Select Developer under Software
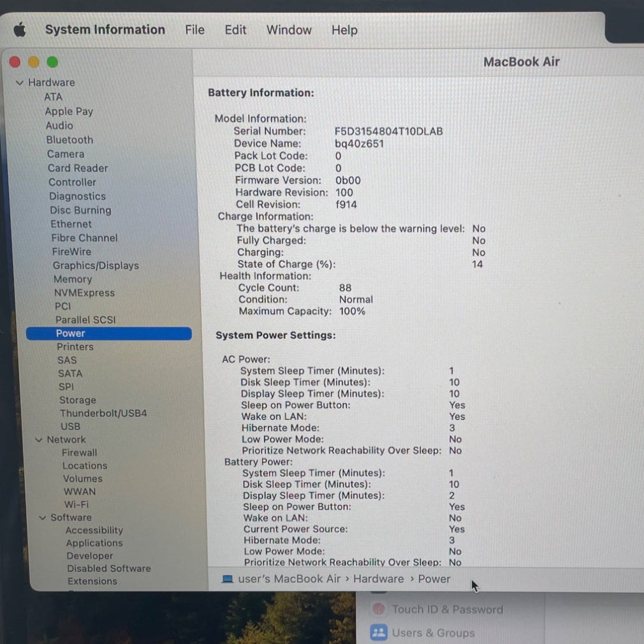Viewport: 644px width, 644px height. [90, 556]
